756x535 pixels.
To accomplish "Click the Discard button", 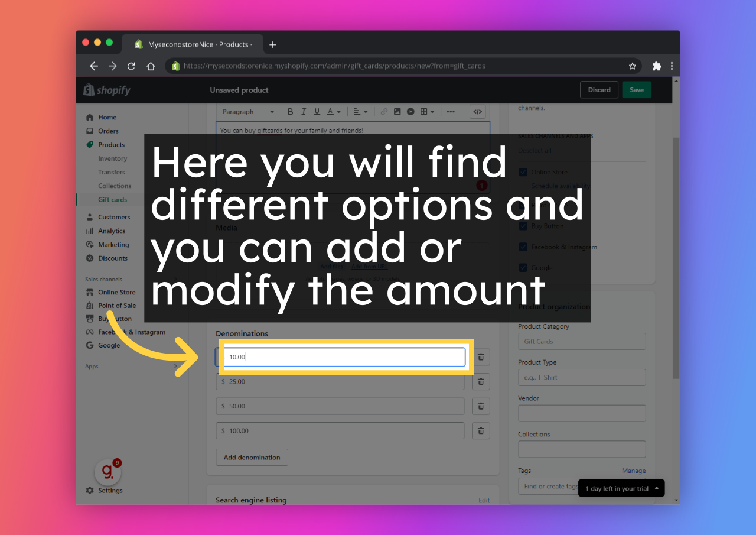I will pyautogui.click(x=599, y=90).
